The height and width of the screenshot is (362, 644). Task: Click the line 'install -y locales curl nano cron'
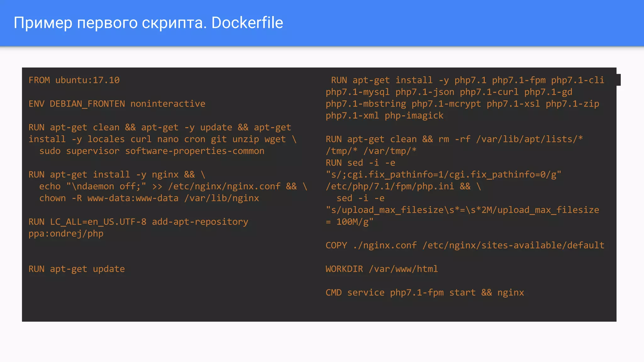tap(163, 139)
